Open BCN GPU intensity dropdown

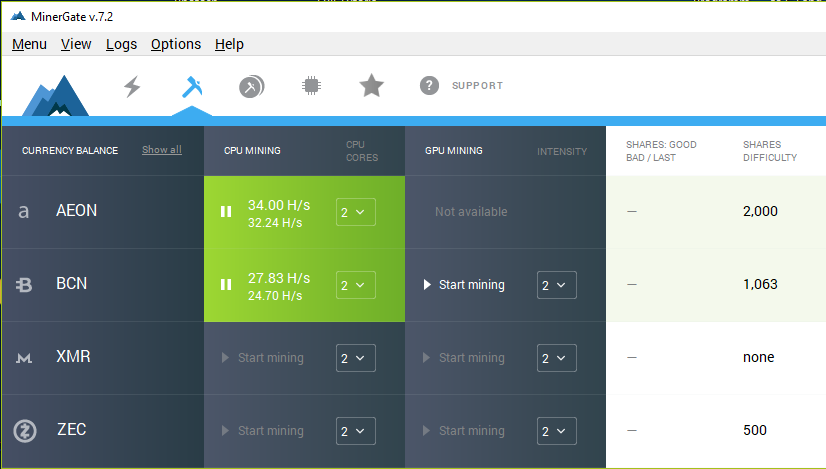click(x=557, y=285)
